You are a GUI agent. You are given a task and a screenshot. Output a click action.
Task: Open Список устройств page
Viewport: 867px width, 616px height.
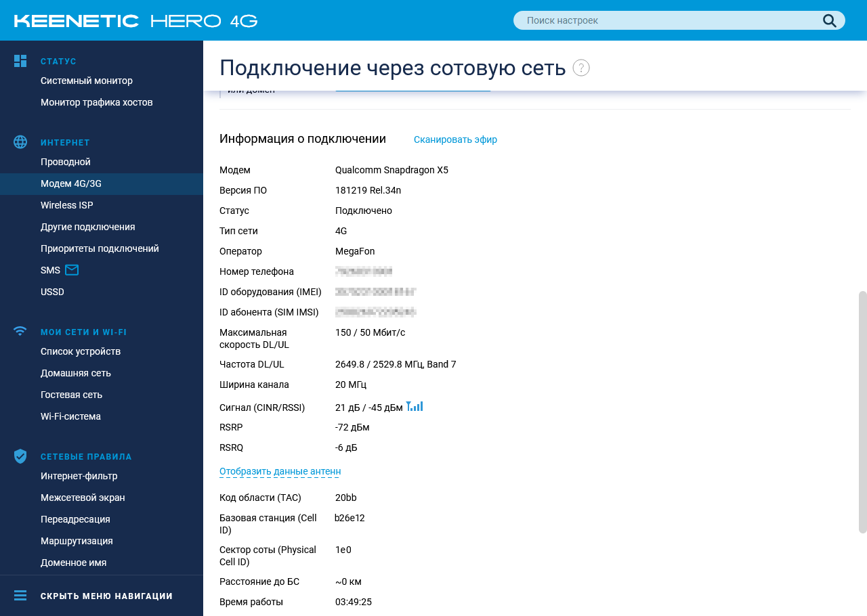[x=81, y=351]
